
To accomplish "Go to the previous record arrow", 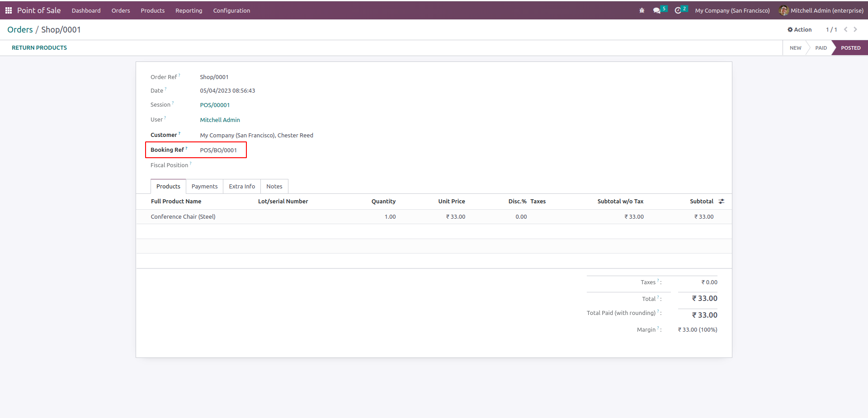I will [x=845, y=29].
